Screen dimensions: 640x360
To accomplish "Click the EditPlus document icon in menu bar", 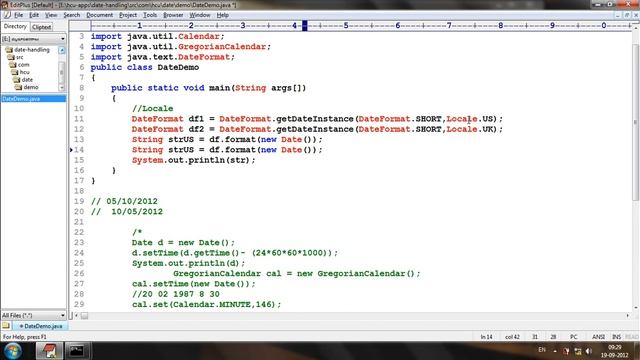I will (x=7, y=15).
